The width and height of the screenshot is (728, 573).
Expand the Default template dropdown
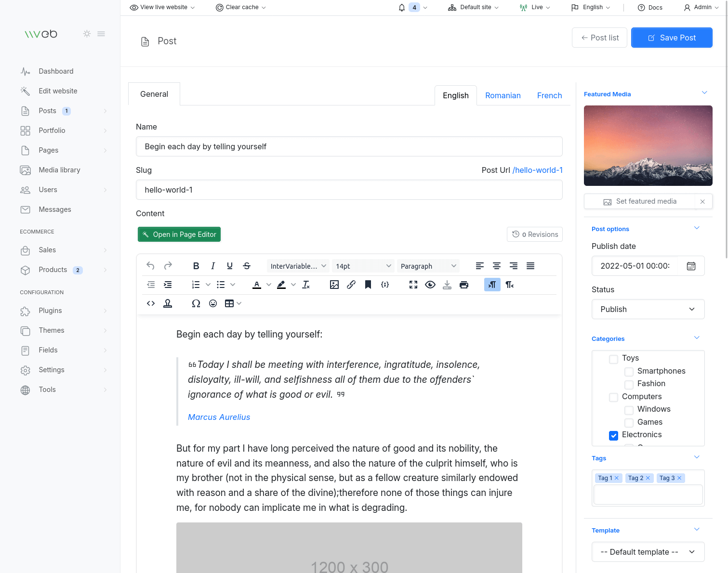click(x=648, y=552)
